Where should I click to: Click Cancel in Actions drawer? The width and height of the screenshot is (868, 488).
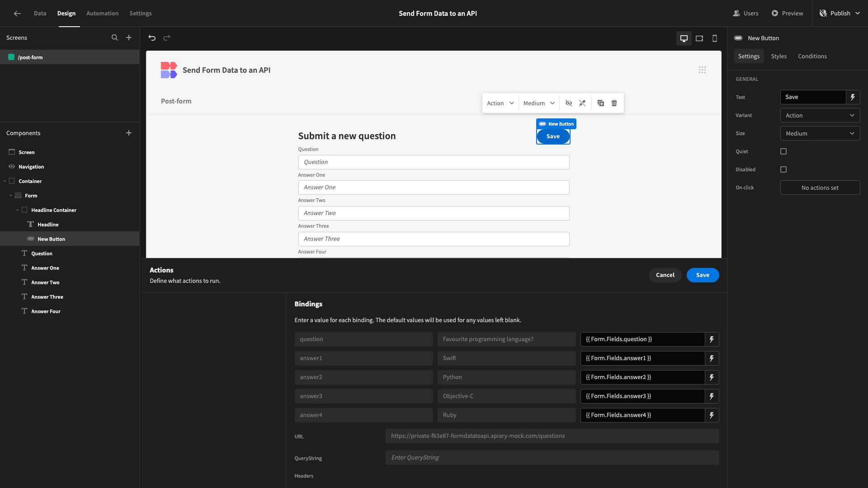665,275
